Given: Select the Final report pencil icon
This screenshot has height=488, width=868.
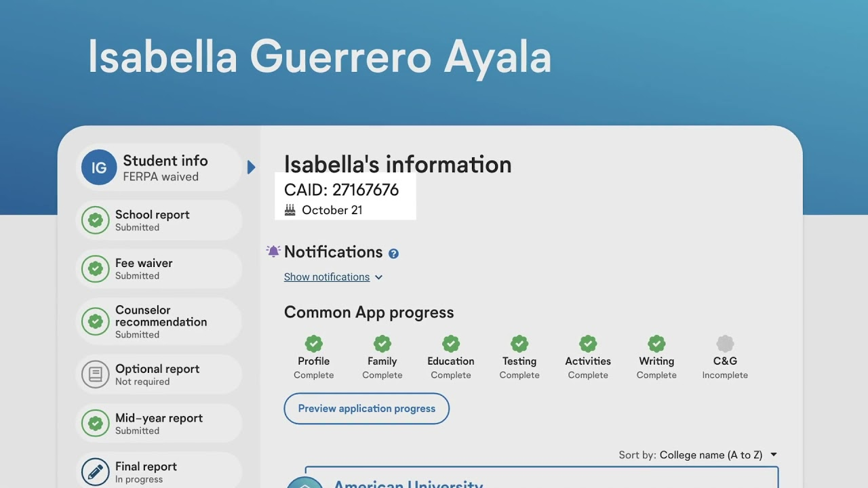Looking at the screenshot, I should pyautogui.click(x=96, y=472).
